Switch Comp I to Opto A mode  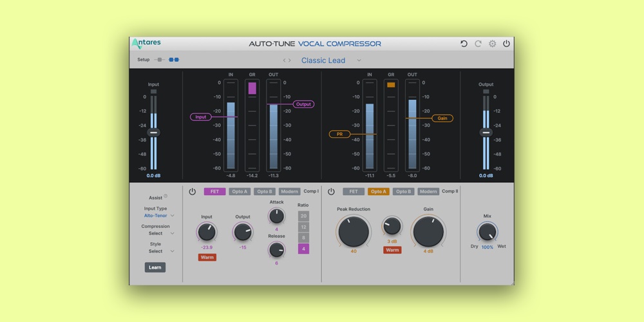click(x=240, y=192)
